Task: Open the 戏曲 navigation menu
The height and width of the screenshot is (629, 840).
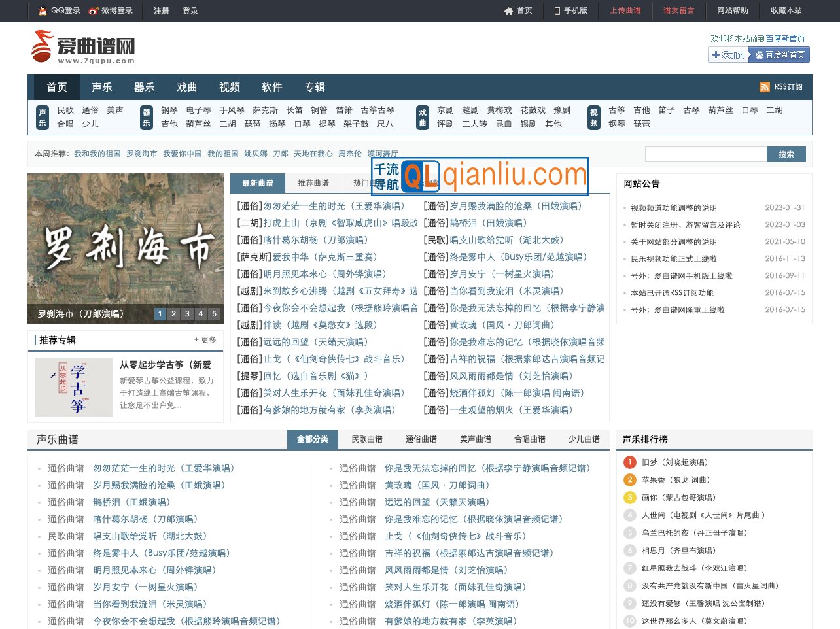Action: pos(186,87)
